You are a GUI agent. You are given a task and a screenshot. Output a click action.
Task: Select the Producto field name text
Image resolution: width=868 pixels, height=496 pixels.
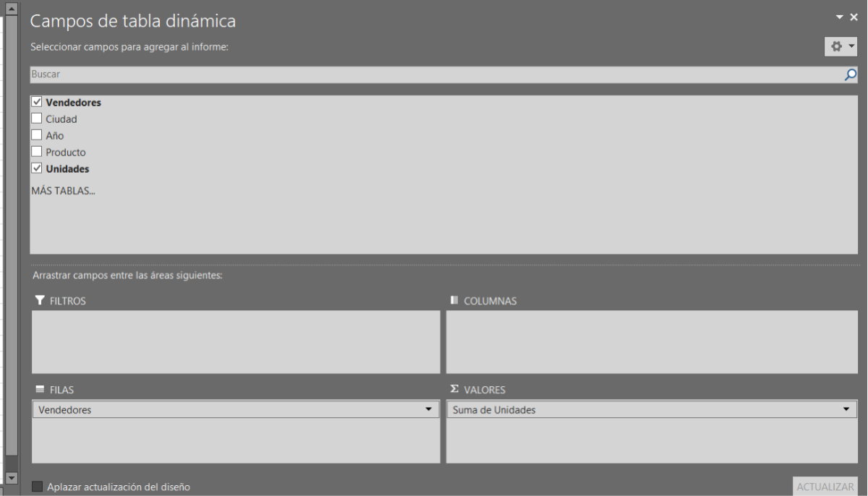point(66,153)
